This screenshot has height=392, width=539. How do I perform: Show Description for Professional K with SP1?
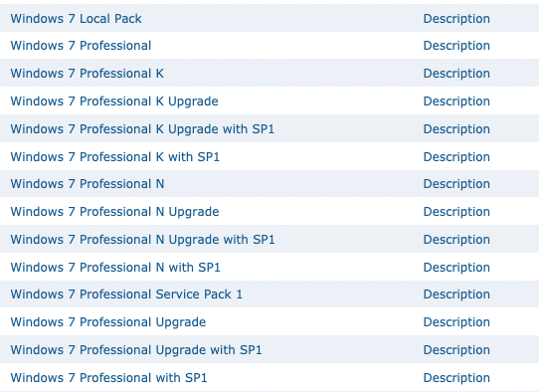pyautogui.click(x=456, y=157)
